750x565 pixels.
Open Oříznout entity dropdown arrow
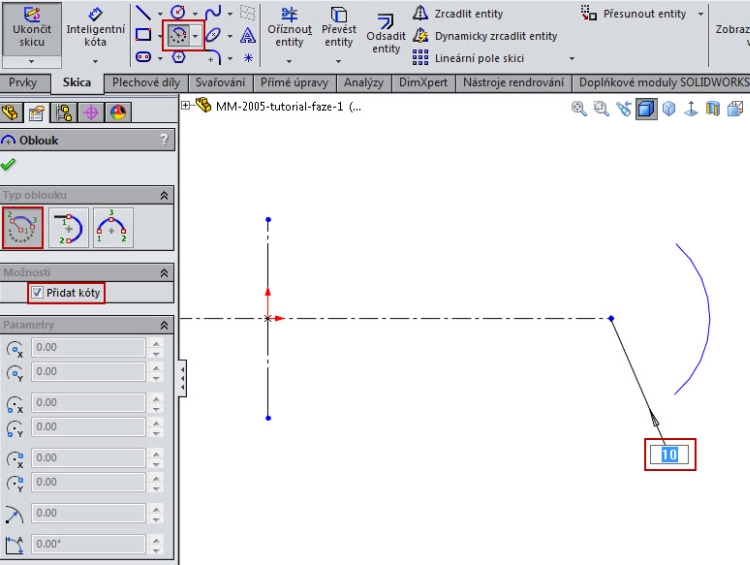(x=289, y=61)
